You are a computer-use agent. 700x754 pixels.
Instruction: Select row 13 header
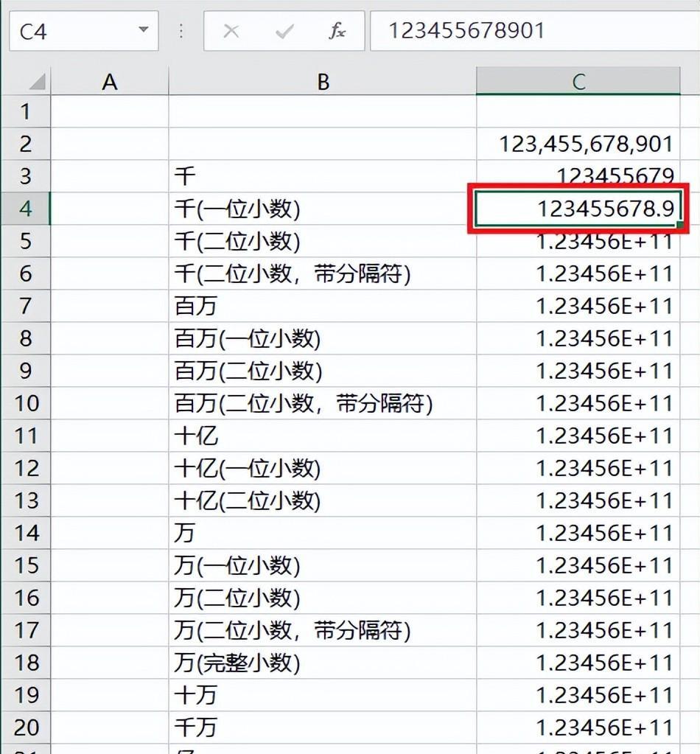pyautogui.click(x=26, y=500)
